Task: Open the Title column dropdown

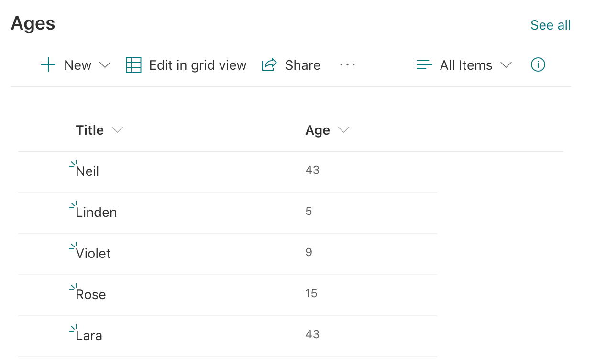Action: [x=117, y=129]
